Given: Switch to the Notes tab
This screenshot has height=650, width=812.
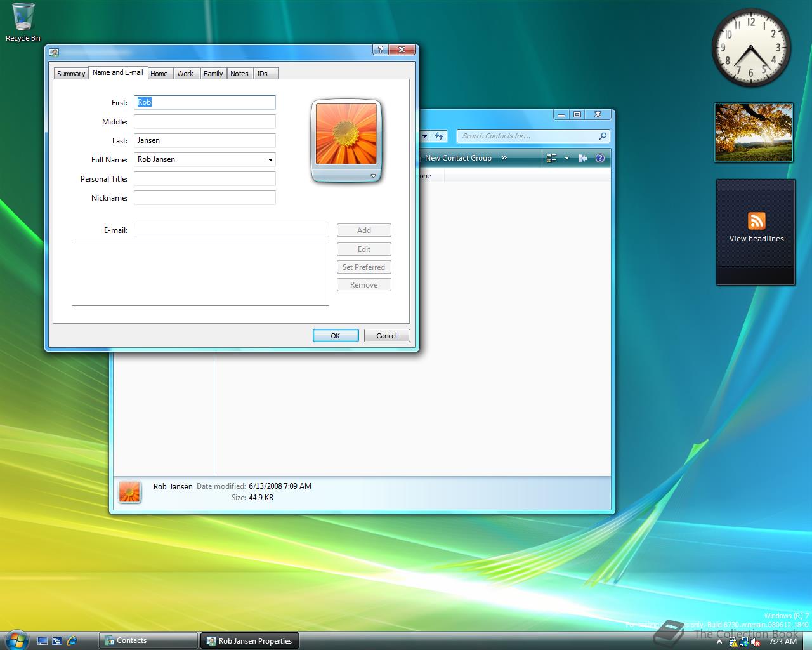Looking at the screenshot, I should point(239,74).
